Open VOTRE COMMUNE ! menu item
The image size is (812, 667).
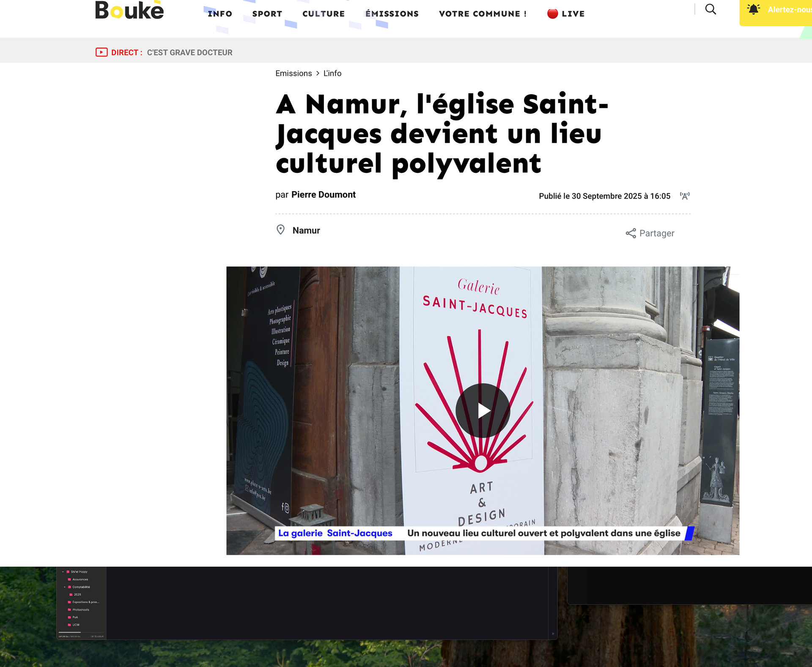[x=483, y=14]
